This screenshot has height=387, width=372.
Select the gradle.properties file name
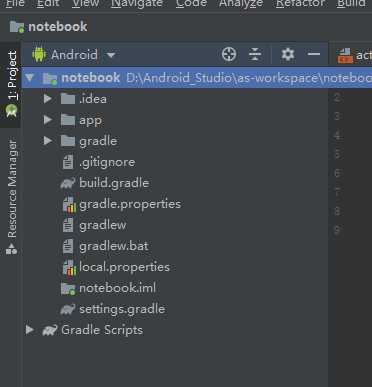click(x=130, y=204)
